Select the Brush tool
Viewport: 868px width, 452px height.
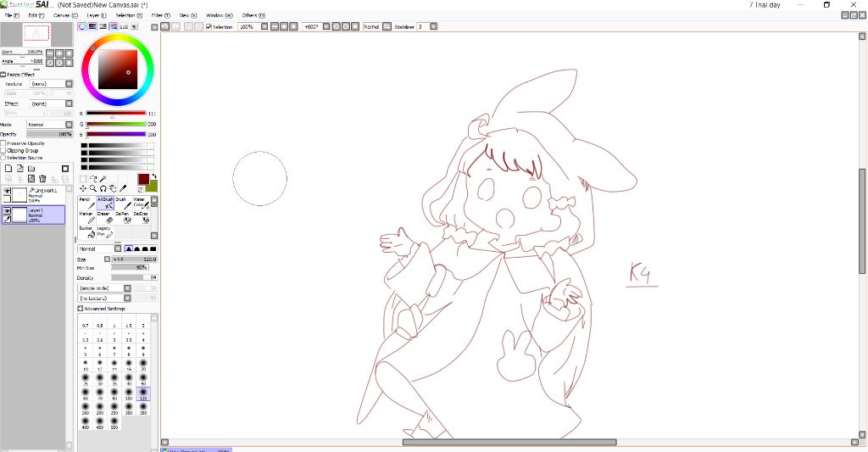pos(123,204)
